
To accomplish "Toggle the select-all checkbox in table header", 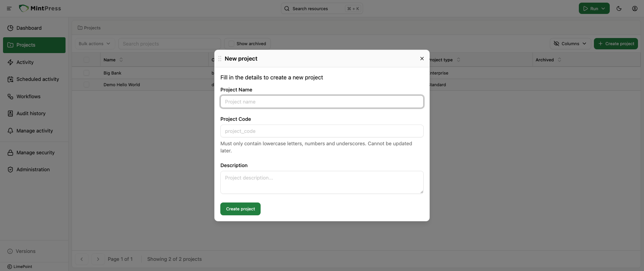I will coord(86,59).
